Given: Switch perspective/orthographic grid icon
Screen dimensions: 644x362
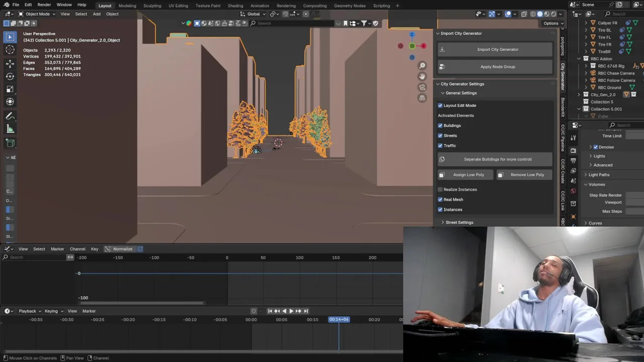Looking at the screenshot, I should coord(422,98).
